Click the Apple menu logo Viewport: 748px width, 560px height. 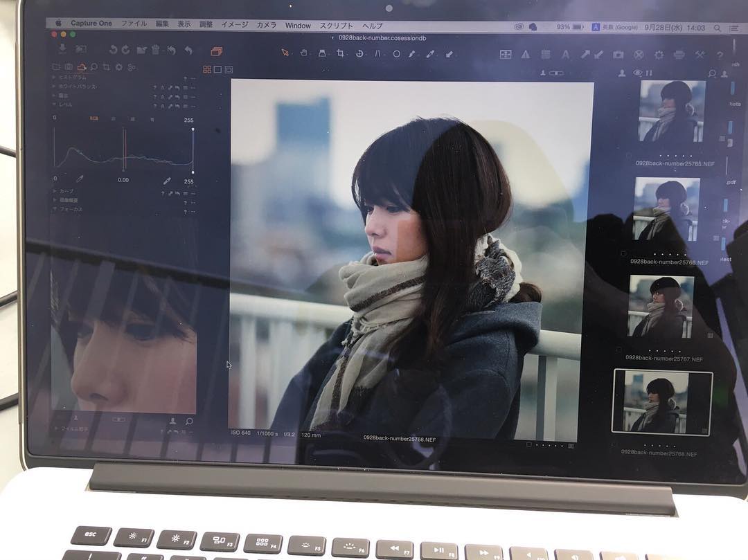click(58, 22)
